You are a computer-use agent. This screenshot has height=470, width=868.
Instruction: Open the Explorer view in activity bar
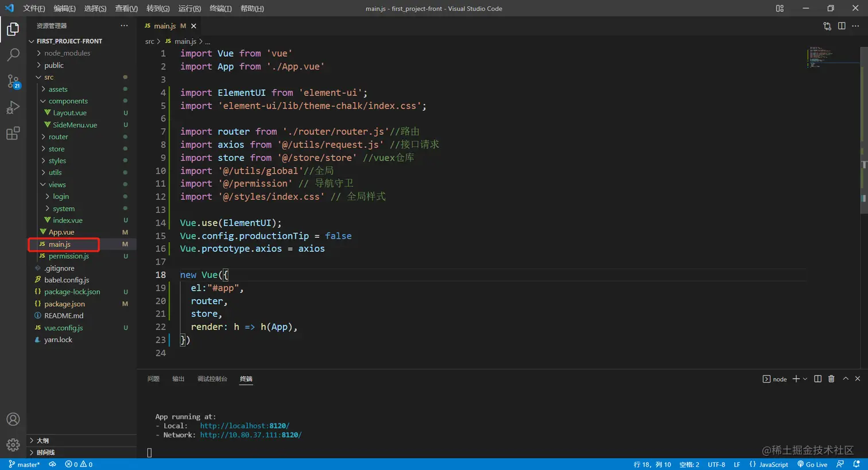click(x=13, y=29)
